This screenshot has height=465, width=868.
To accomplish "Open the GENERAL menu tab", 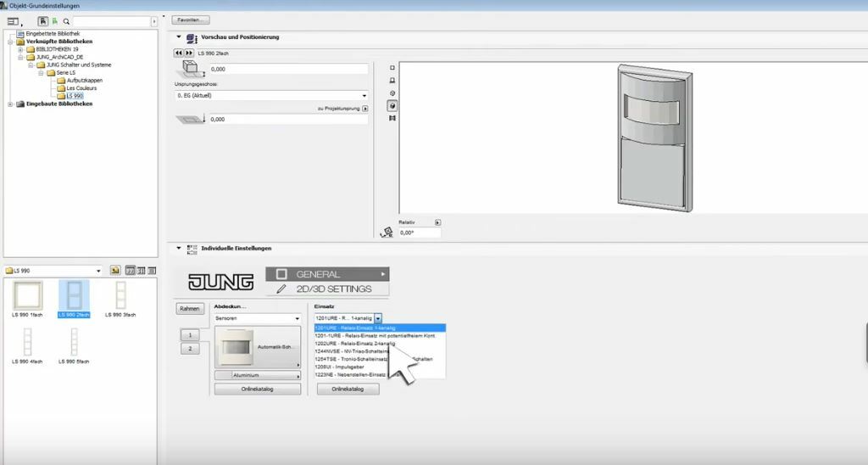I will [x=327, y=274].
